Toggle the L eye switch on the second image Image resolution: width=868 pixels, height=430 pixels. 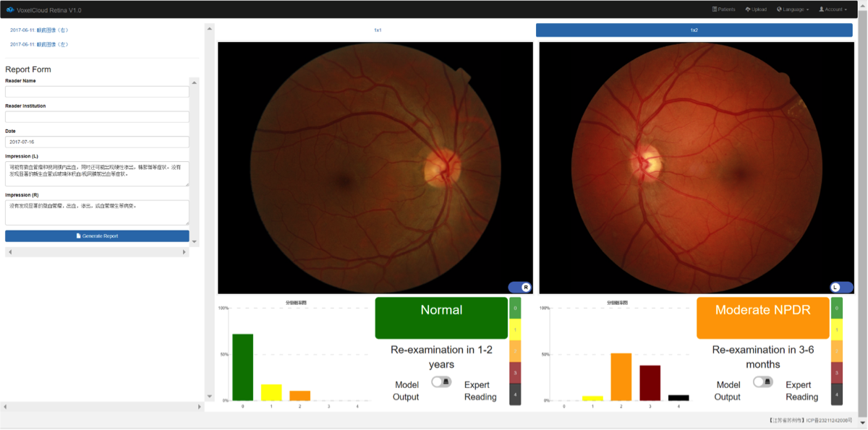pos(841,287)
